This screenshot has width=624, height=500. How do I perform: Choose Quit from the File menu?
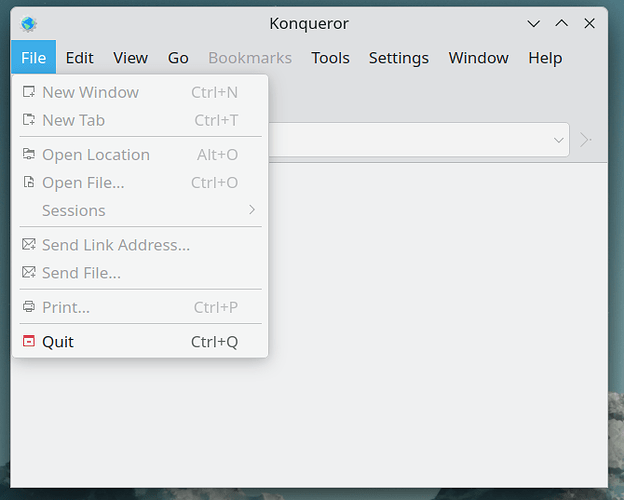(x=140, y=342)
